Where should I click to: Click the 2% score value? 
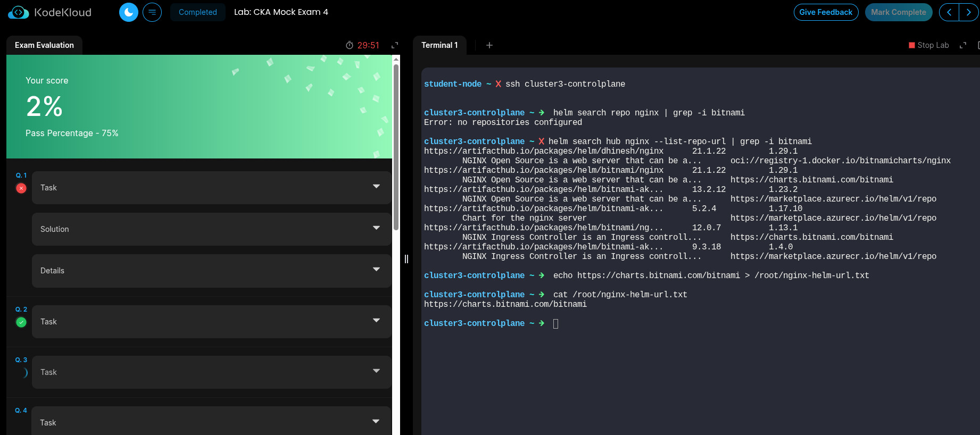[x=45, y=106]
